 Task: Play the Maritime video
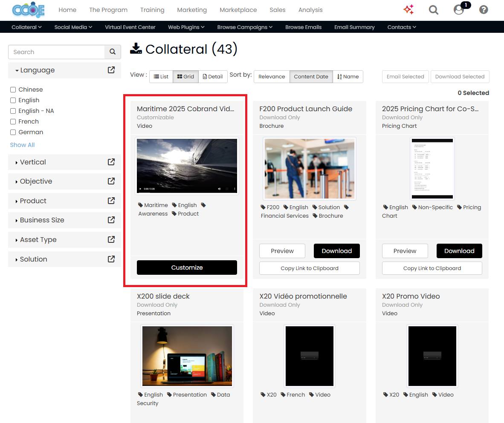tap(140, 189)
